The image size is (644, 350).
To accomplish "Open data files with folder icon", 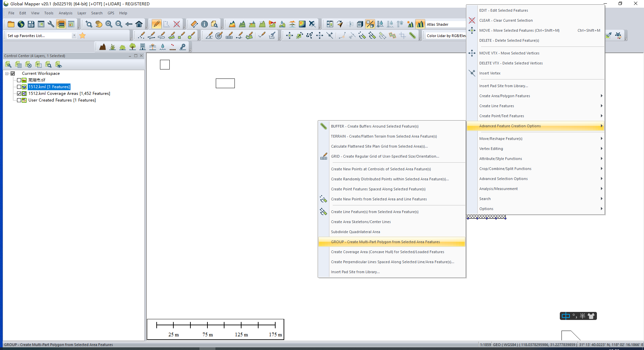I will point(11,24).
